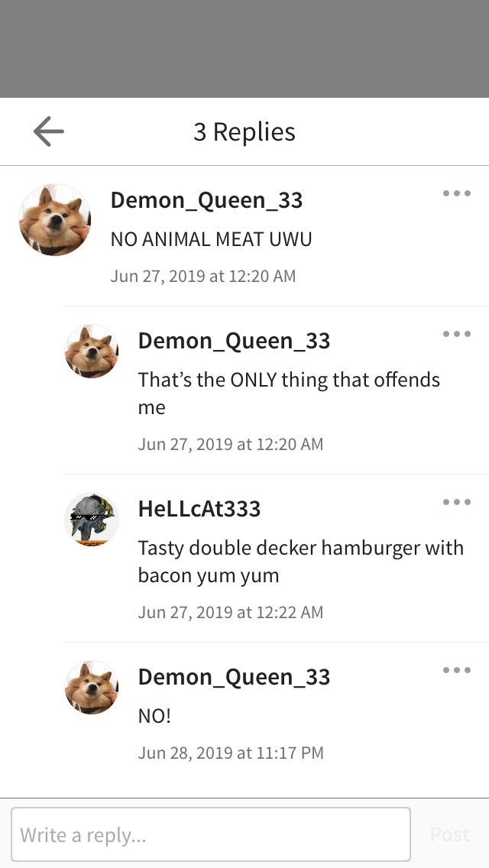Screen dimensions: 489x868
Task: Open options menu for HeLLcAt333's reply
Action: tap(457, 502)
